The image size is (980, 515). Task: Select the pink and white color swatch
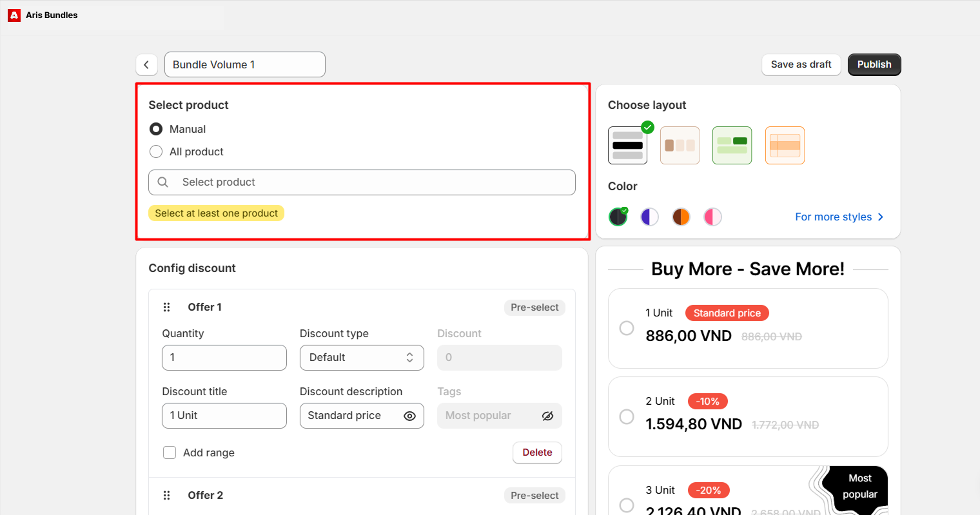[712, 217]
